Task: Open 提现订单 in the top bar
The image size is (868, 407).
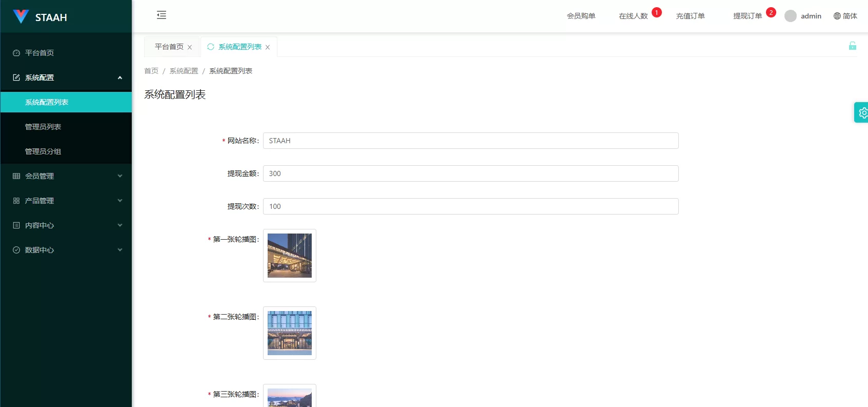Action: pyautogui.click(x=748, y=16)
